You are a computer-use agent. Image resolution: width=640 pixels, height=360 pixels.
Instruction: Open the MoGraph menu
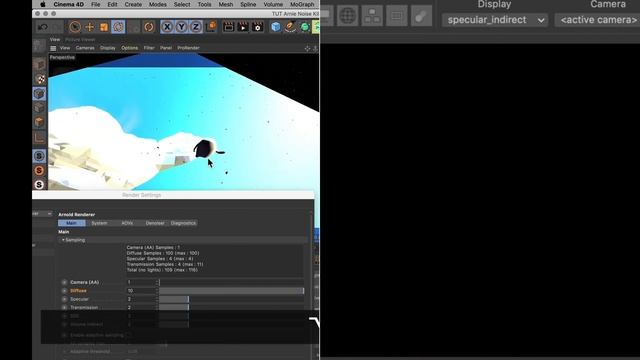pyautogui.click(x=302, y=4)
